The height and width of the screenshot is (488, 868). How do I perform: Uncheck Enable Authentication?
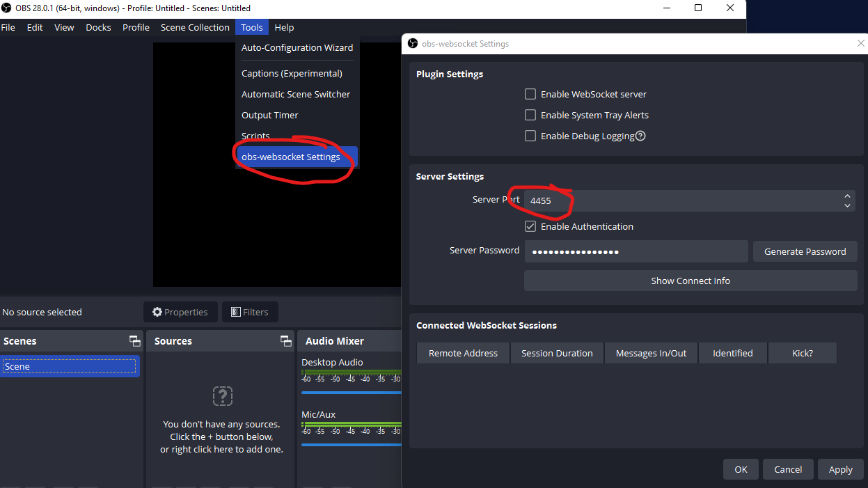tap(530, 226)
